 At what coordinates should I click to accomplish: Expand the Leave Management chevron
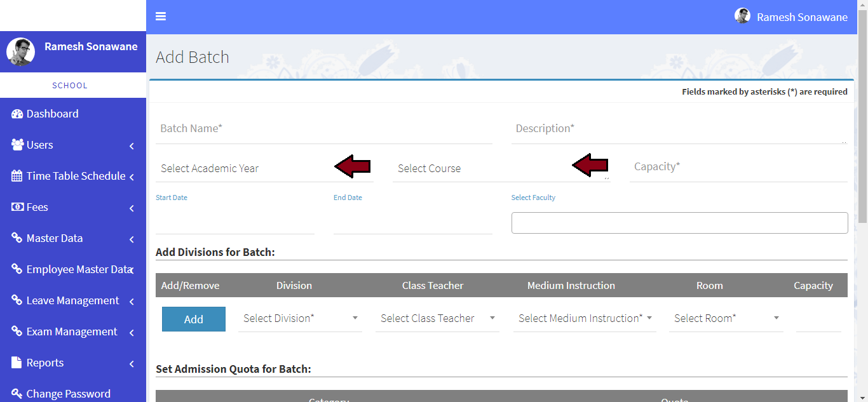[132, 302]
